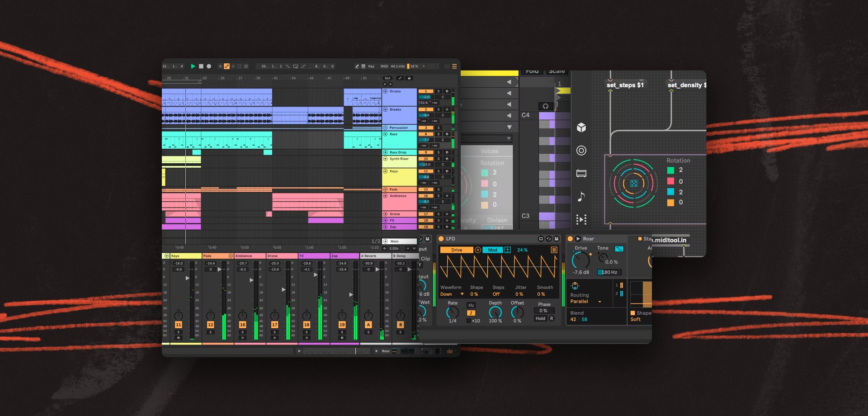
Task: Collapse the Drums track with its disclosure triangle
Action: pos(386,91)
